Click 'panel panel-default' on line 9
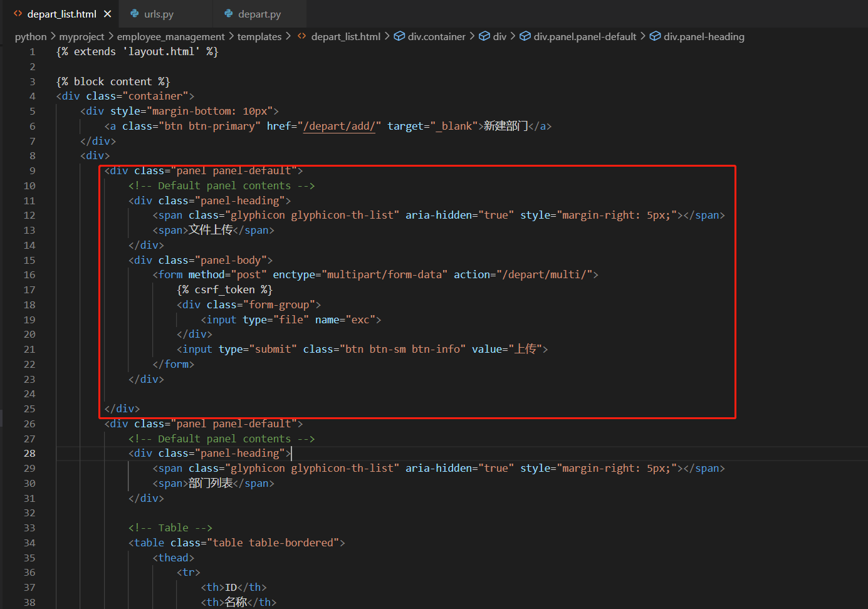Screen dimensions: 868x609 [x=234, y=170]
